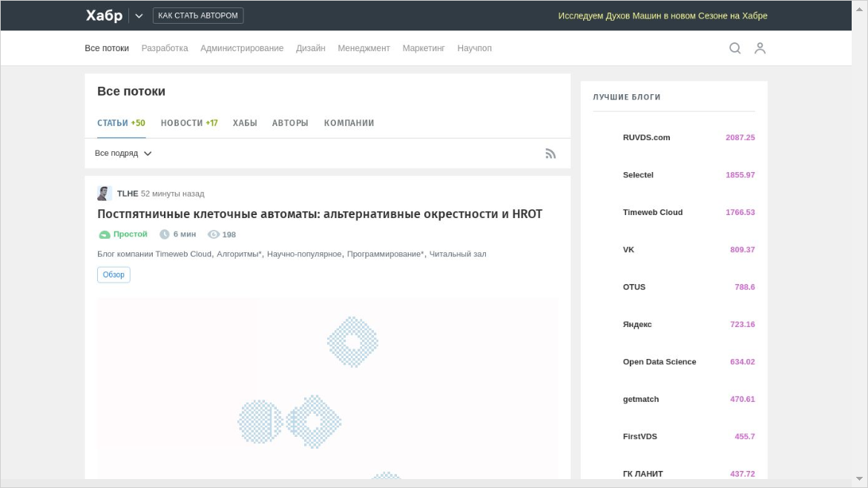
Task: Switch to the ХАБЫ tab
Action: [245, 123]
